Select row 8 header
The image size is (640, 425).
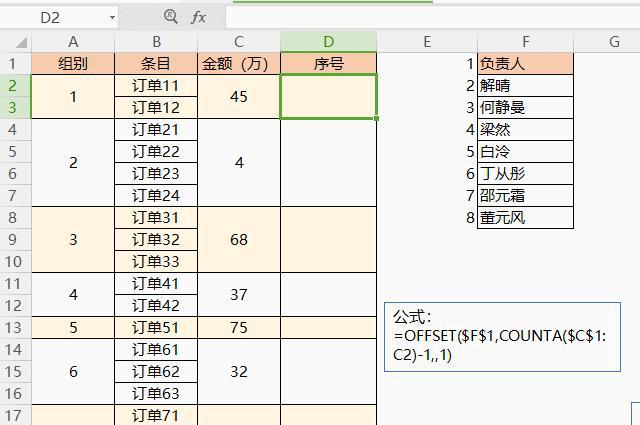(x=16, y=218)
